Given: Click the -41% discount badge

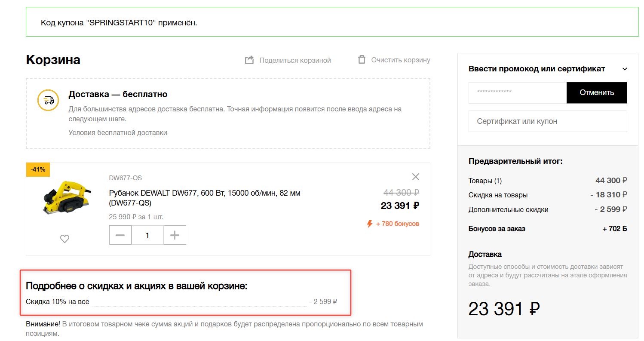Looking at the screenshot, I should point(38,169).
